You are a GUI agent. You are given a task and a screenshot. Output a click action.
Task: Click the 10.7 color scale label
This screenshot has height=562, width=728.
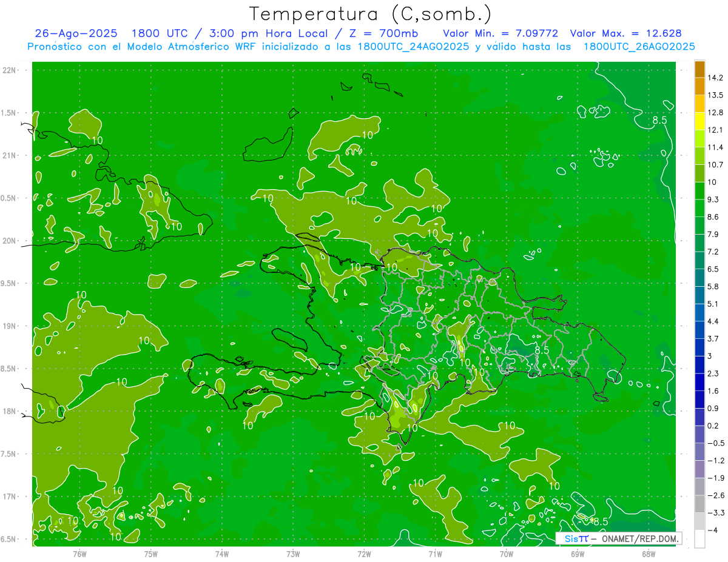716,165
